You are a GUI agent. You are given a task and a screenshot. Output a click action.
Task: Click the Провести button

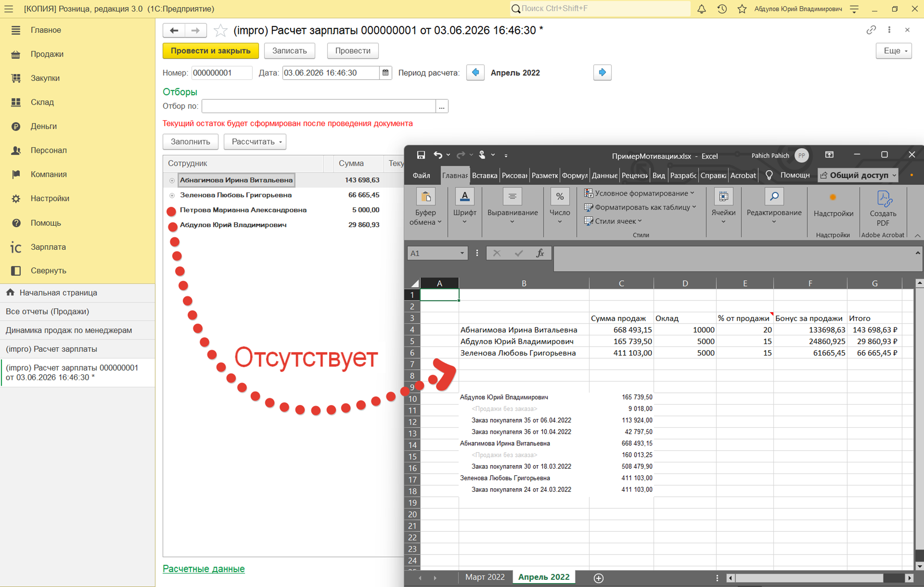[353, 51]
